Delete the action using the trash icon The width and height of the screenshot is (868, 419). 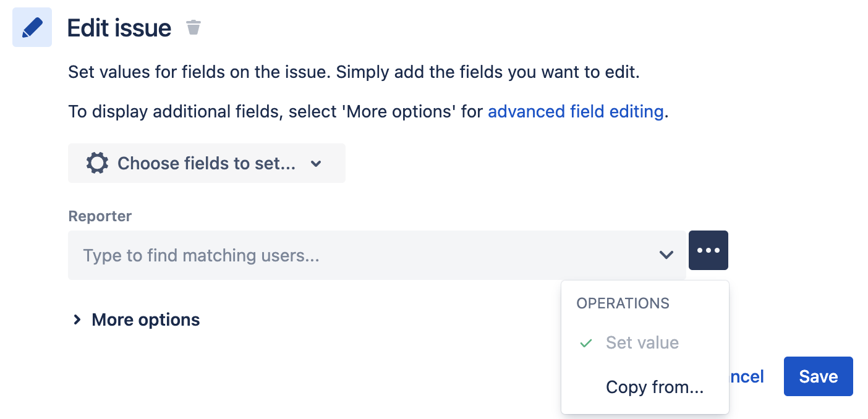[x=193, y=27]
